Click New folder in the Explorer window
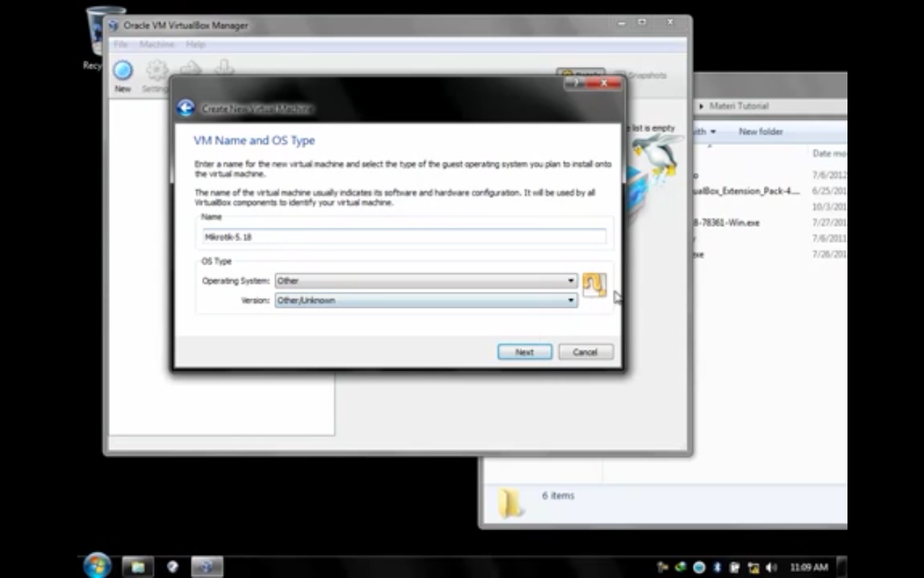Screen dimensions: 924x578 point(761,131)
